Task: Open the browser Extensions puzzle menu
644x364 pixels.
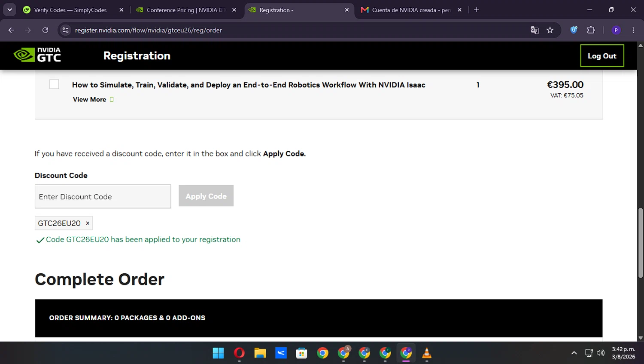Action: point(591,30)
